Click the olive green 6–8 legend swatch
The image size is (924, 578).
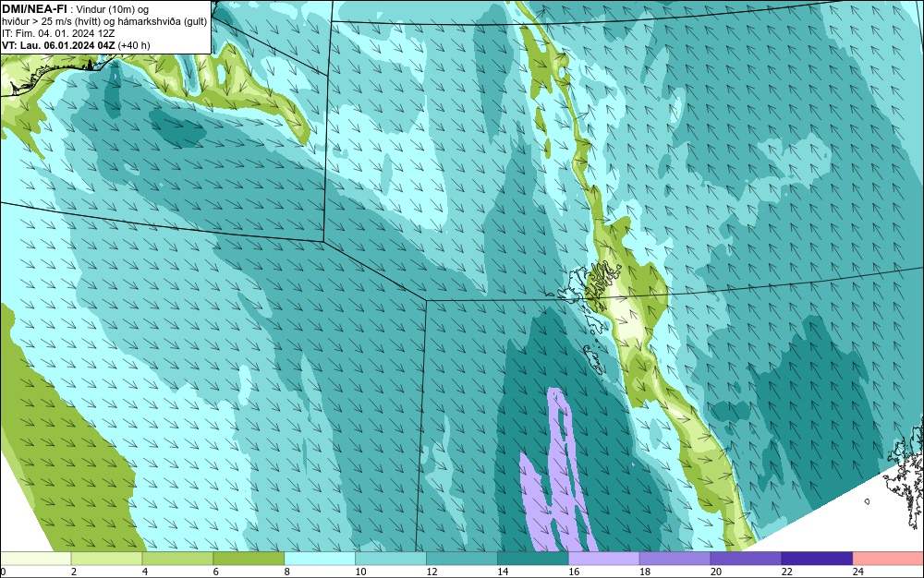pos(249,559)
